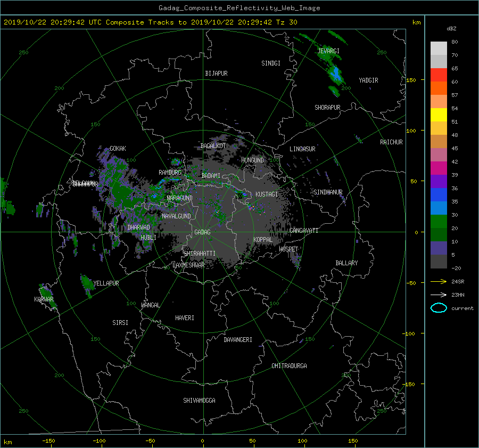Select the KOPPAL label
479x448 pixels.
point(263,240)
